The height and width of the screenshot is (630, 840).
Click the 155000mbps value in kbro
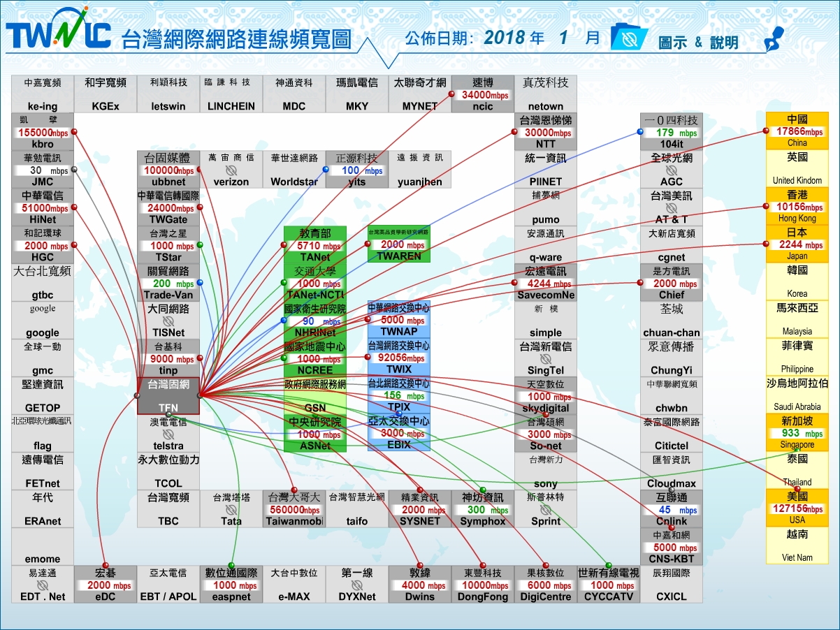point(43,132)
